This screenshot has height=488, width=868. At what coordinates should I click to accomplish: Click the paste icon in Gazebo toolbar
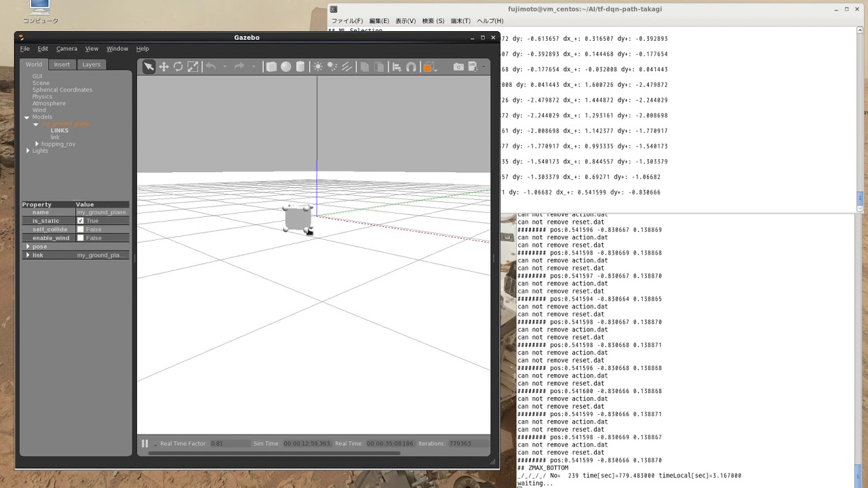(379, 66)
